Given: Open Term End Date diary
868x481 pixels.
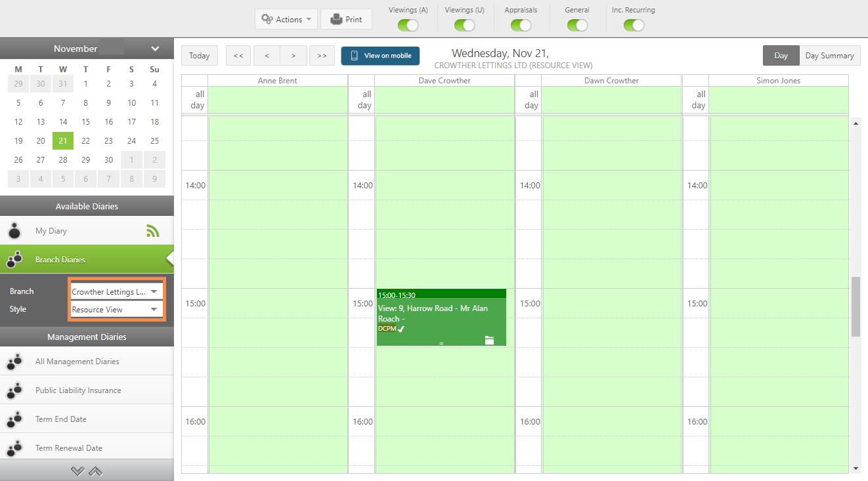Looking at the screenshot, I should click(87, 419).
